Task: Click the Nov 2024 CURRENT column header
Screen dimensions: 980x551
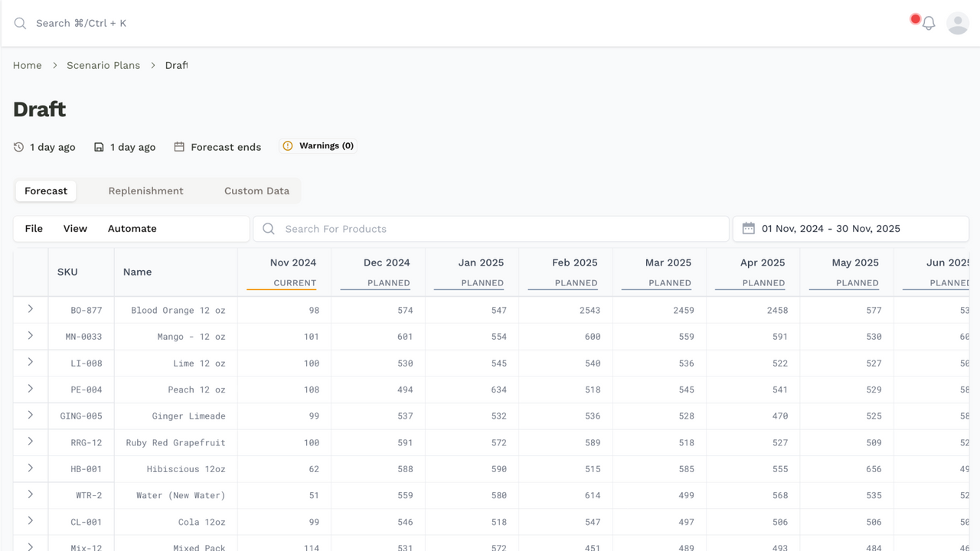Action: click(284, 272)
